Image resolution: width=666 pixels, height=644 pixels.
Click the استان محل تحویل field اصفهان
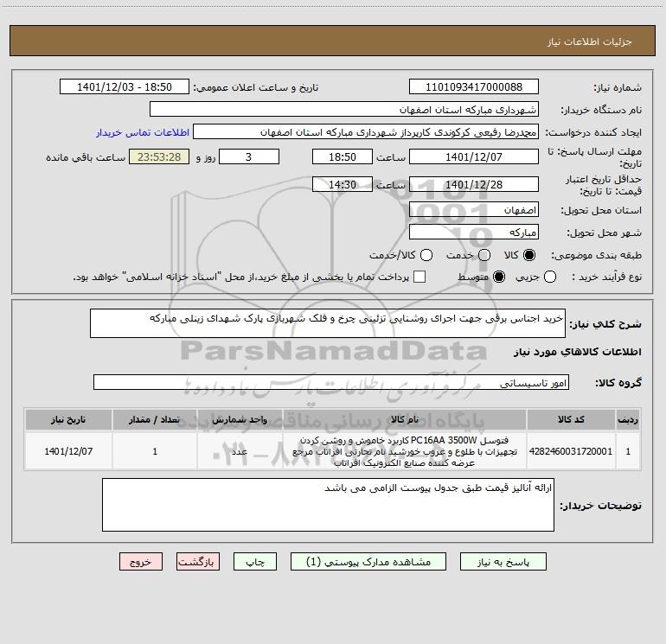click(474, 210)
